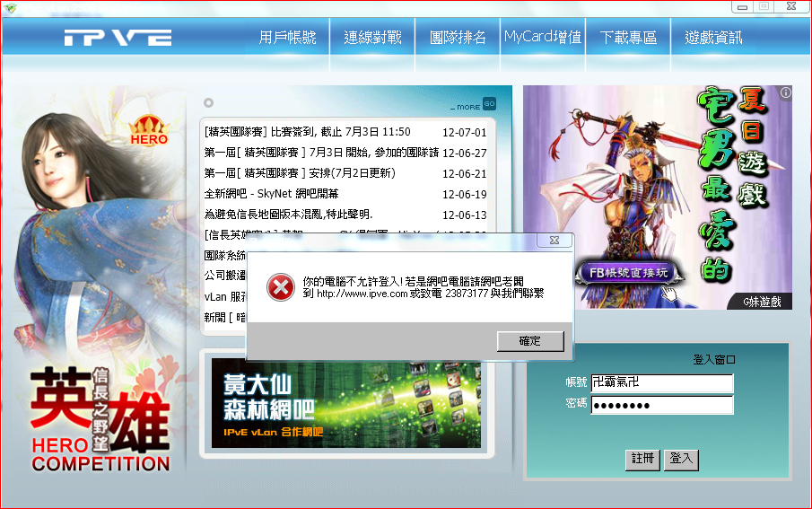Open news 第一屆精英團隊賽 7月3日 開始
This screenshot has width=812, height=509.
321,153
